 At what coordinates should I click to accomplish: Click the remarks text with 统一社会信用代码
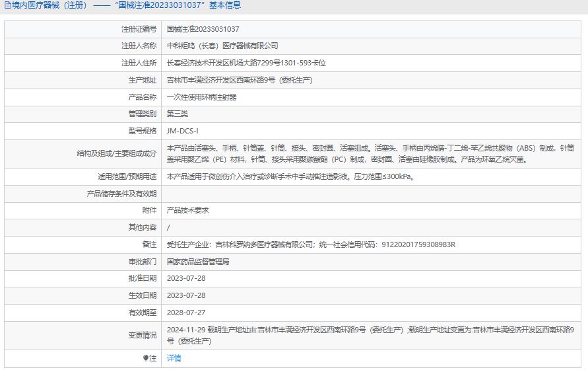click(x=311, y=244)
